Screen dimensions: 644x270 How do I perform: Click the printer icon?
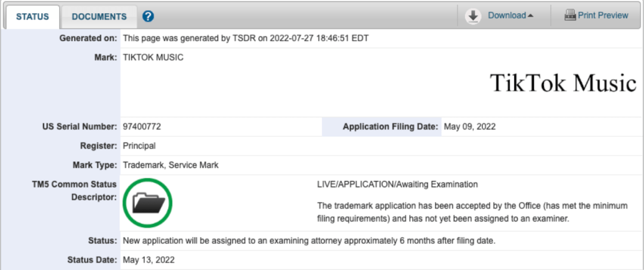coord(570,16)
